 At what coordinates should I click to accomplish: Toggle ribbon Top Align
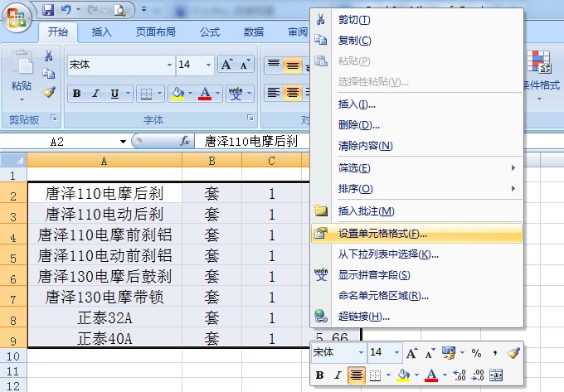pyautogui.click(x=274, y=65)
